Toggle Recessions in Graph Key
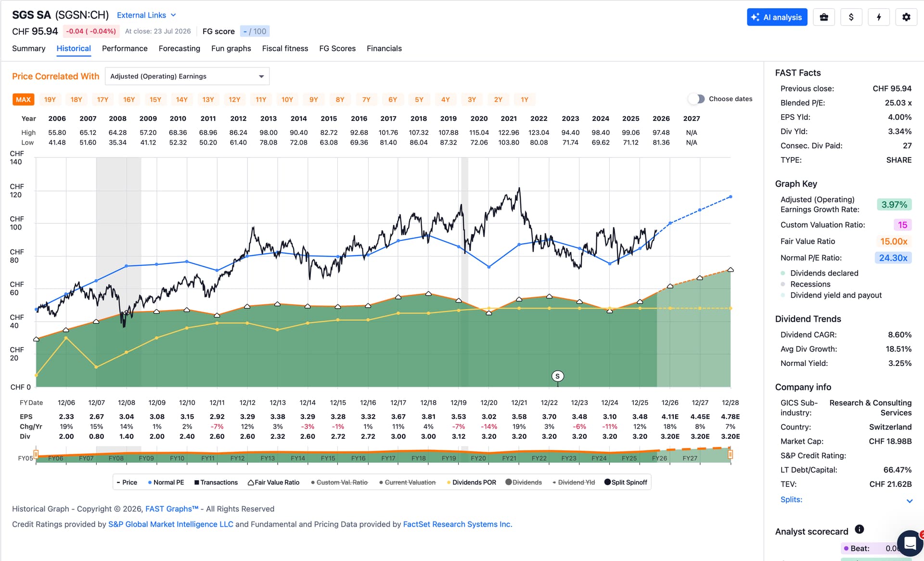Image resolution: width=924 pixels, height=561 pixels. 806,284
